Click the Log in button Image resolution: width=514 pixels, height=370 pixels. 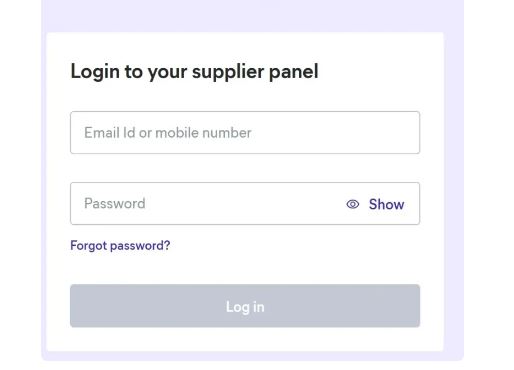coord(245,306)
